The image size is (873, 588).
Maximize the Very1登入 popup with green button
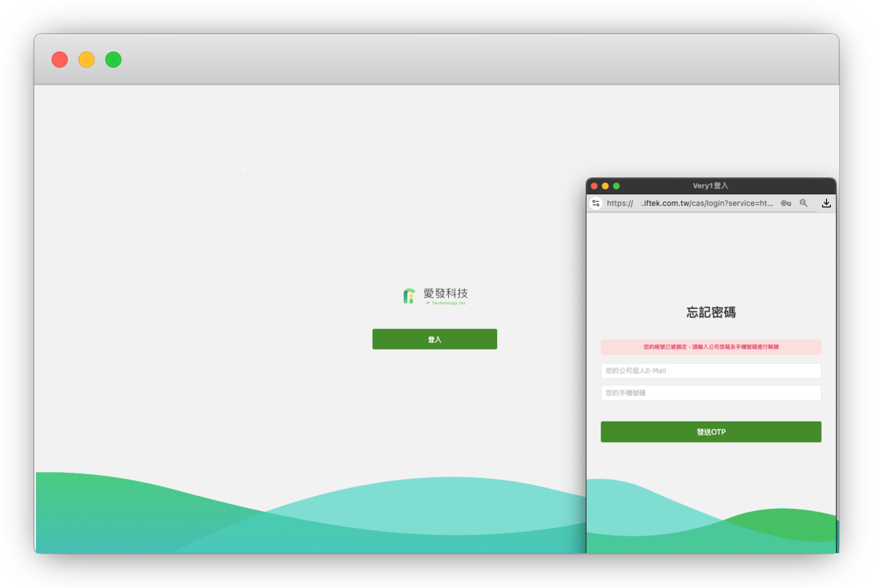click(616, 186)
